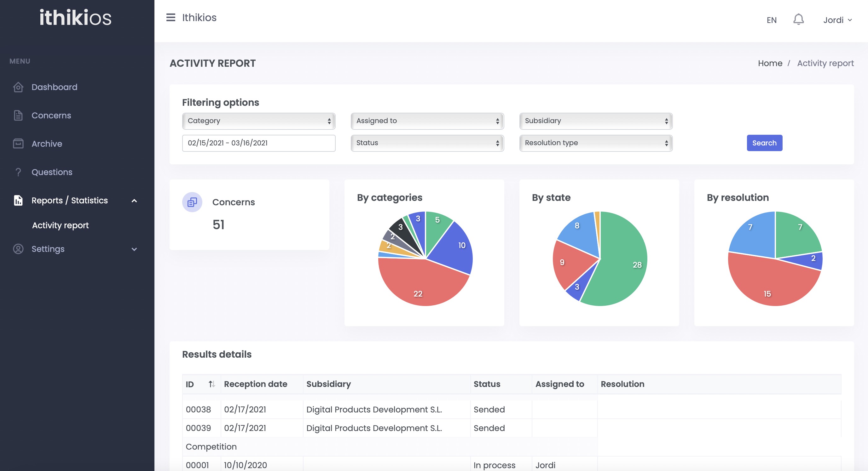Expand the Settings menu chevron
This screenshot has width=868, height=471.
(135, 249)
